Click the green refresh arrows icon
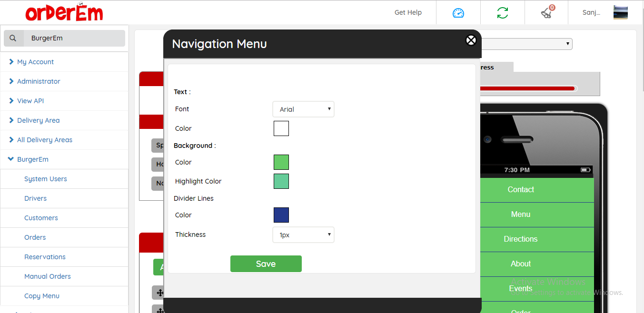This screenshot has height=313, width=644. tap(502, 13)
